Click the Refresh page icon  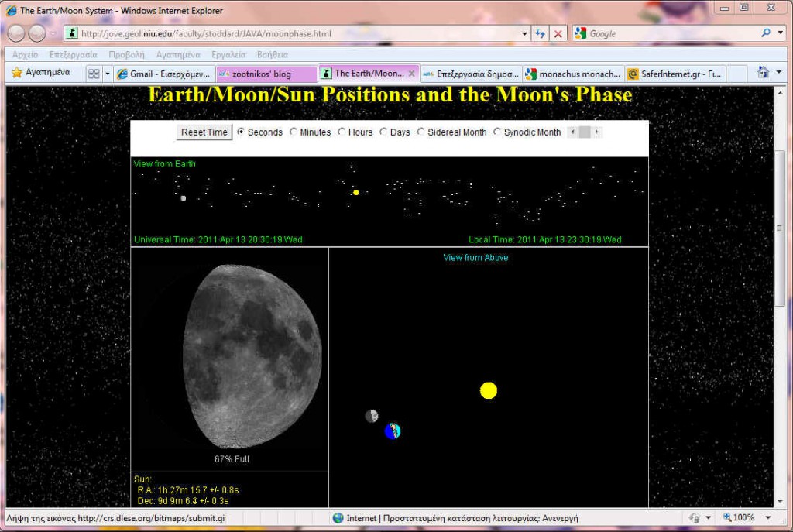540,33
